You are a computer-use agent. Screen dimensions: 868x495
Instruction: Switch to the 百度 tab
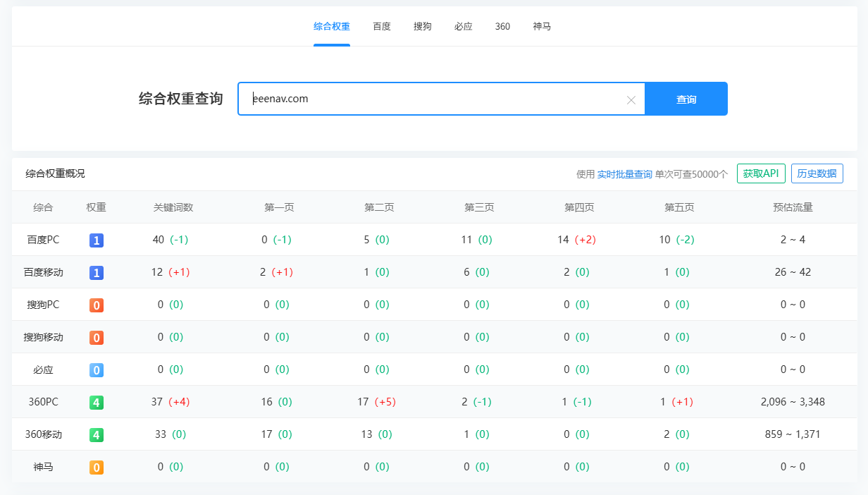[x=382, y=27]
